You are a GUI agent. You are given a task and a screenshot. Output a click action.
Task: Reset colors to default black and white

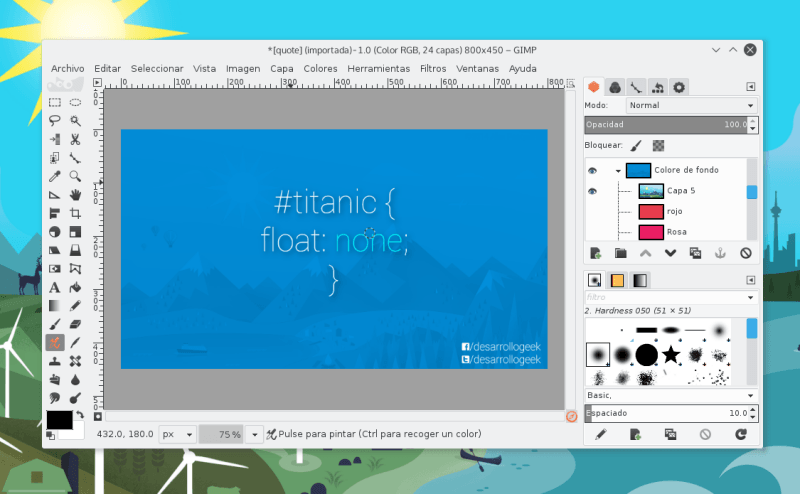51,435
